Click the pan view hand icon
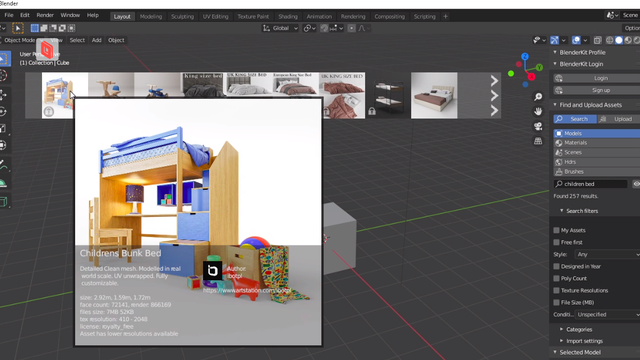 click(x=538, y=111)
